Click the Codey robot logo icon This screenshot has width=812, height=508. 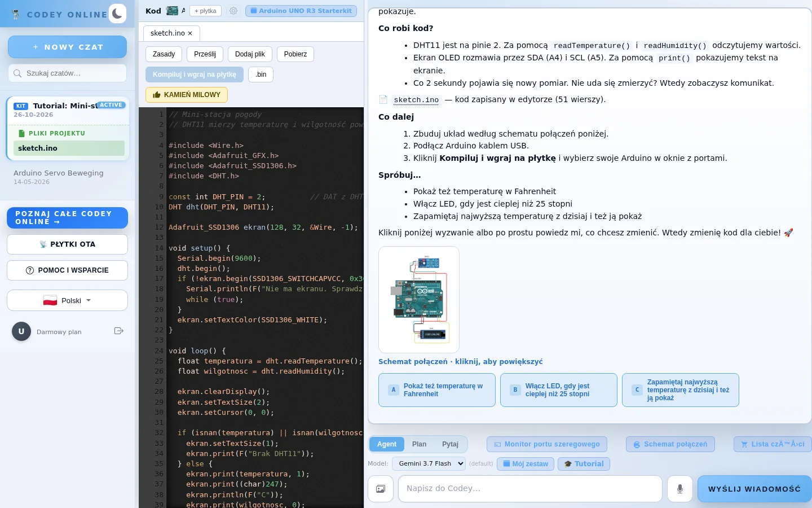click(16, 15)
